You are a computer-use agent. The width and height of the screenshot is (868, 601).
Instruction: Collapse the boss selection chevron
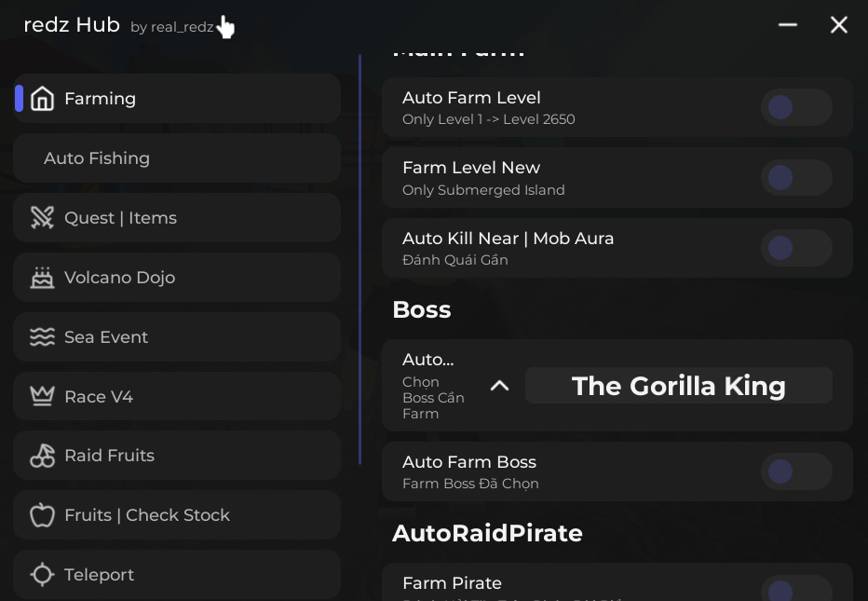coord(499,386)
